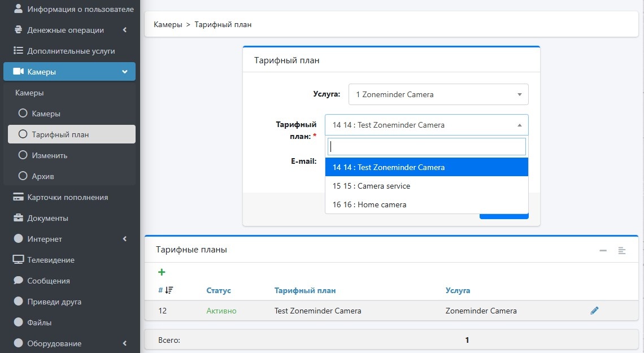The image size is (644, 353).
Task: Choose option 14 : Test Zoneminder Camera
Action: click(427, 167)
